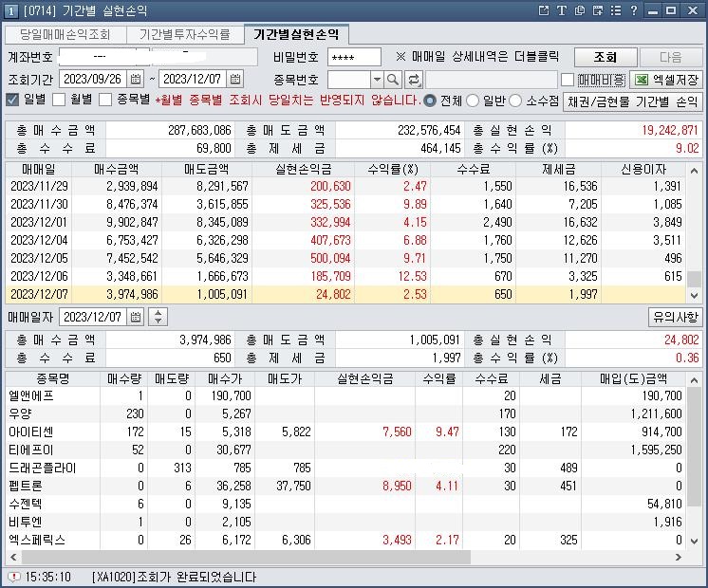Enable the 월별 checkbox

[x=59, y=100]
